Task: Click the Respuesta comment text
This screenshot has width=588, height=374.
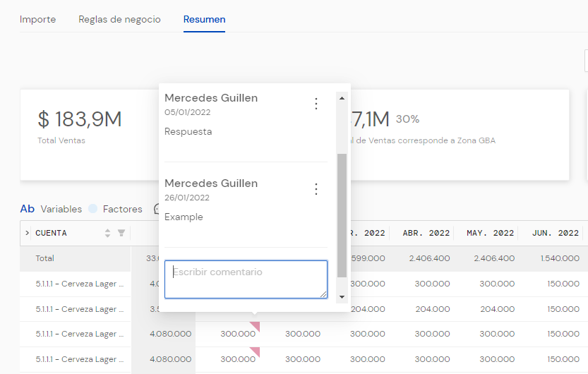Action: coord(188,131)
